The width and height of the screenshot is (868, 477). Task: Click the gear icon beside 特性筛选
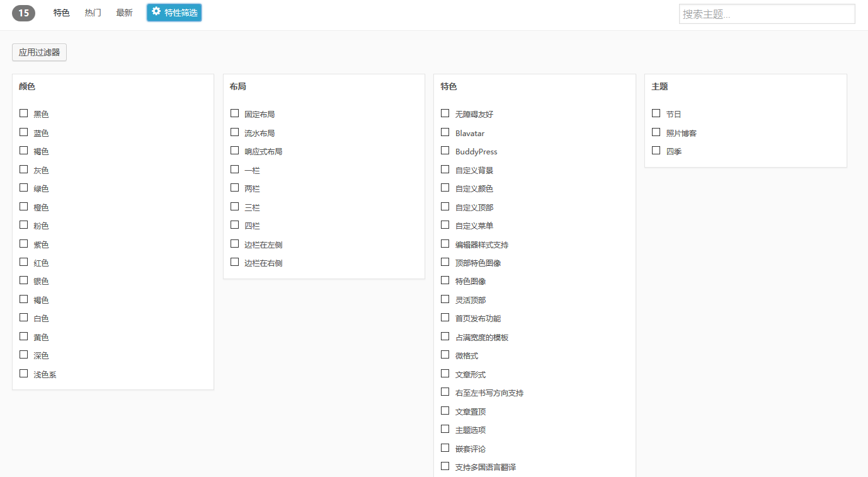156,11
